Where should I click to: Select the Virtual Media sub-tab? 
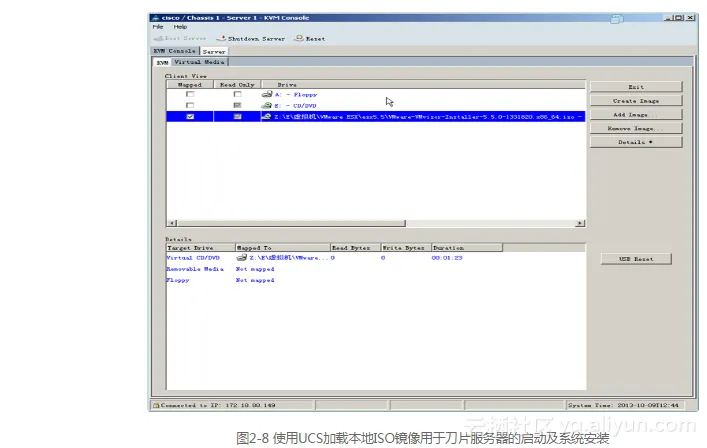199,62
